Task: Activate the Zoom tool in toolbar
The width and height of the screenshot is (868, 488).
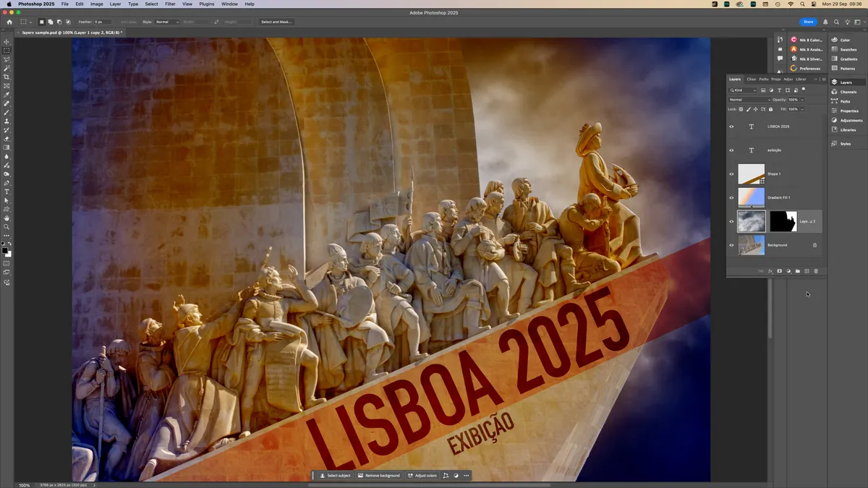Action: pyautogui.click(x=7, y=226)
